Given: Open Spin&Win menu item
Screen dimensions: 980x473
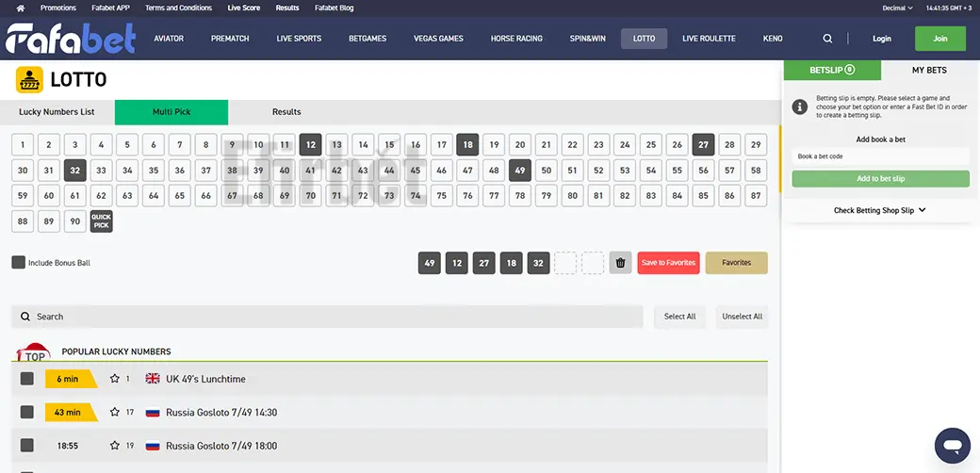Looking at the screenshot, I should (x=587, y=39).
